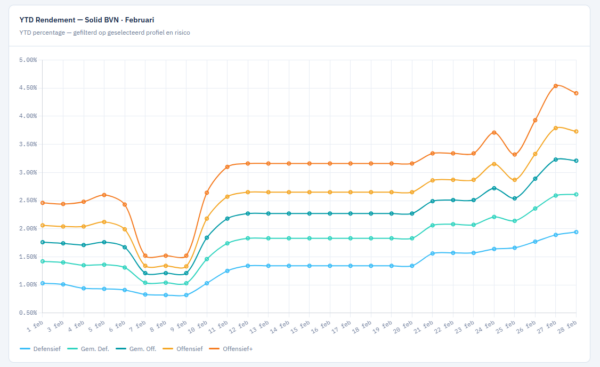
Task: Click the 'YTD percentage' subtitle text
Action: pyautogui.click(x=42, y=33)
